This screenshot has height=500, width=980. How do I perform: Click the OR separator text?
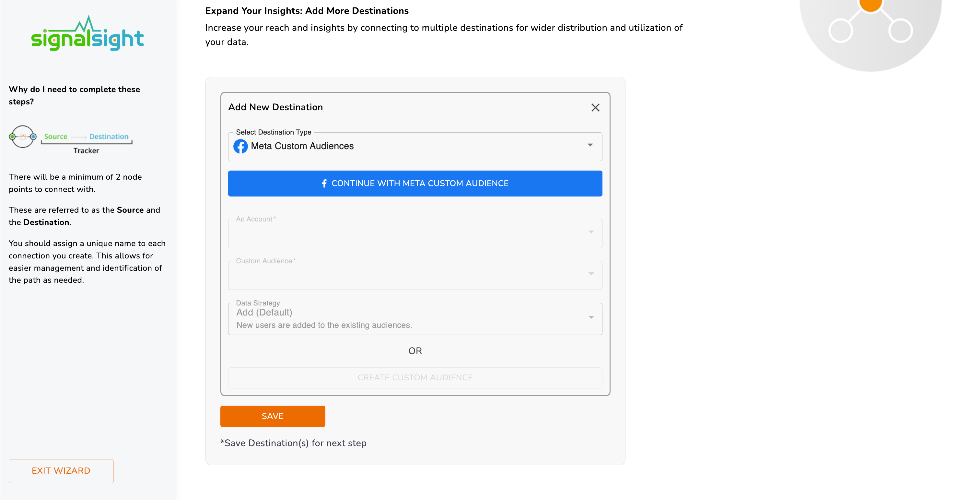coord(415,351)
